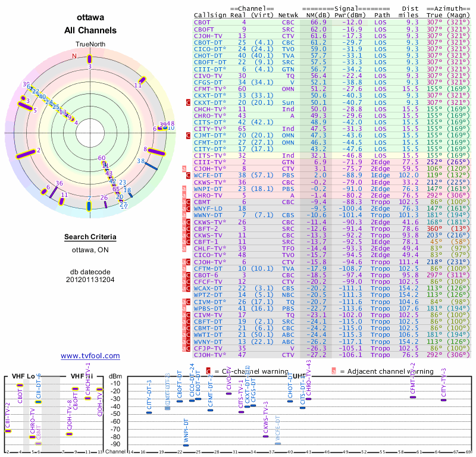Click the CIII-TV-2 marker in the VHF chart

coord(8,431)
